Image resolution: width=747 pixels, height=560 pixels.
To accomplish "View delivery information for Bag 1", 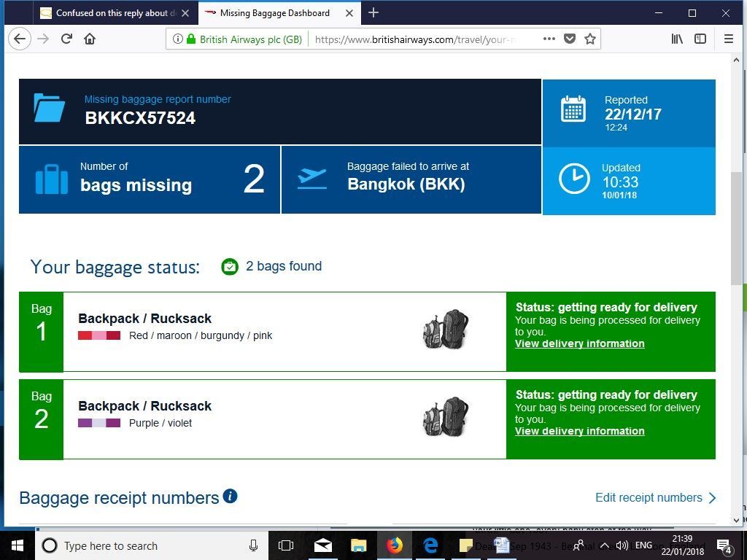I will click(x=579, y=343).
